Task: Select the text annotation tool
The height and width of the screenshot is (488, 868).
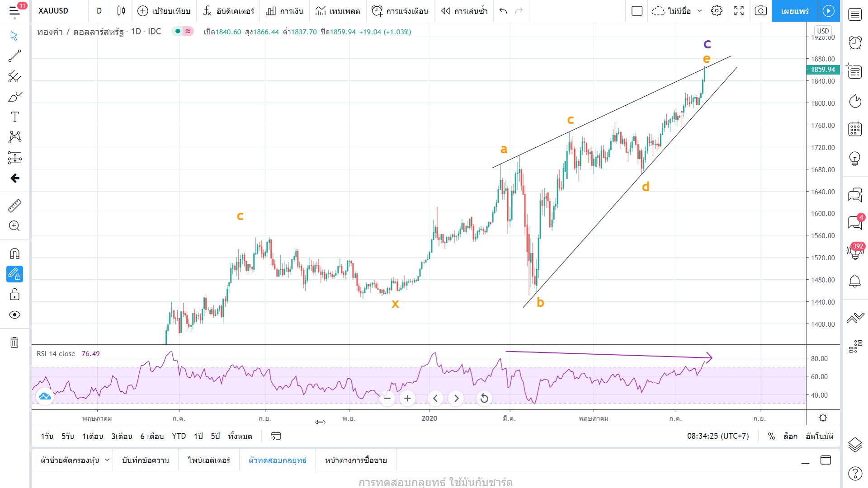Action: tap(14, 117)
